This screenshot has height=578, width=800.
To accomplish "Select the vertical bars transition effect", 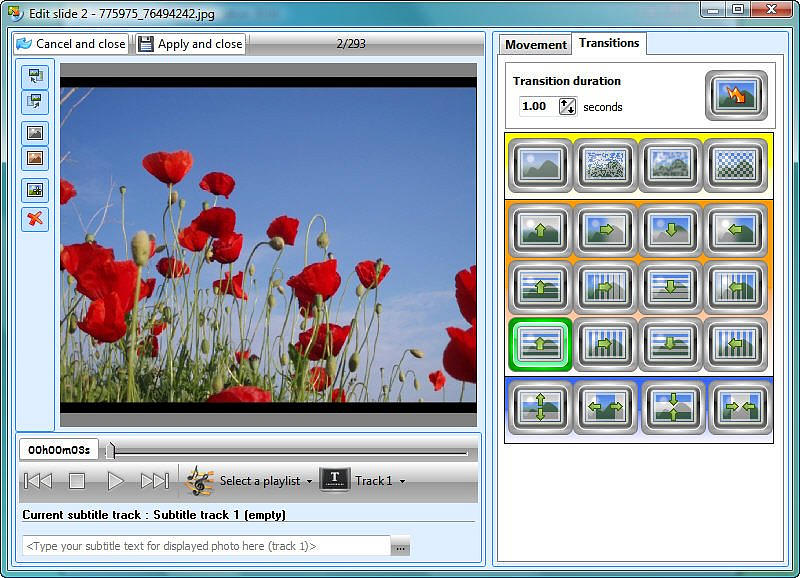I will click(606, 287).
